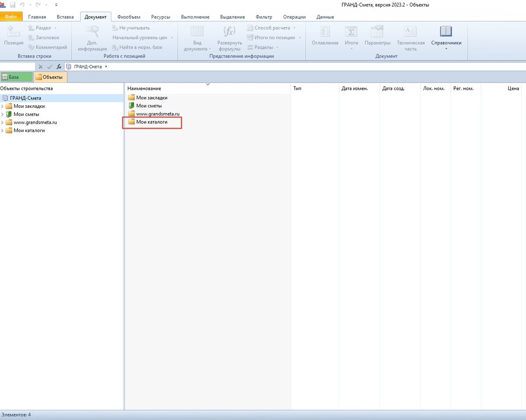Switch to the Выполнение tab
The height and width of the screenshot is (420, 526).
click(195, 17)
